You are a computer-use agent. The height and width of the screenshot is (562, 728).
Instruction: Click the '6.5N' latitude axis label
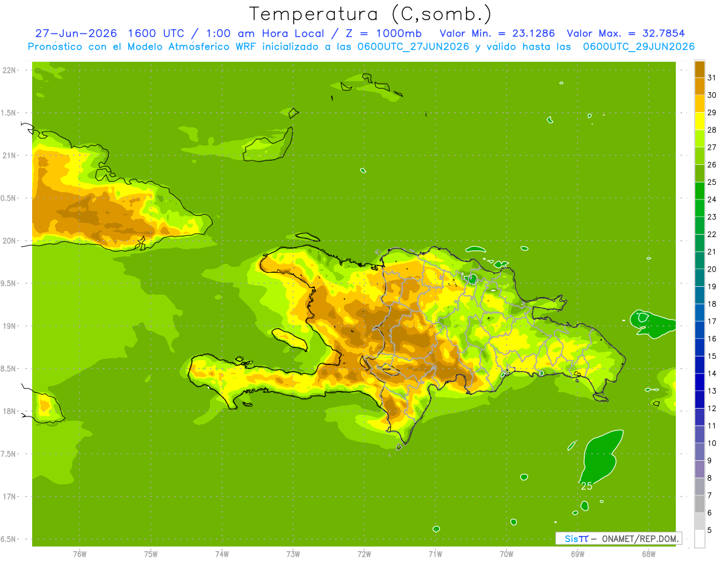(8, 539)
